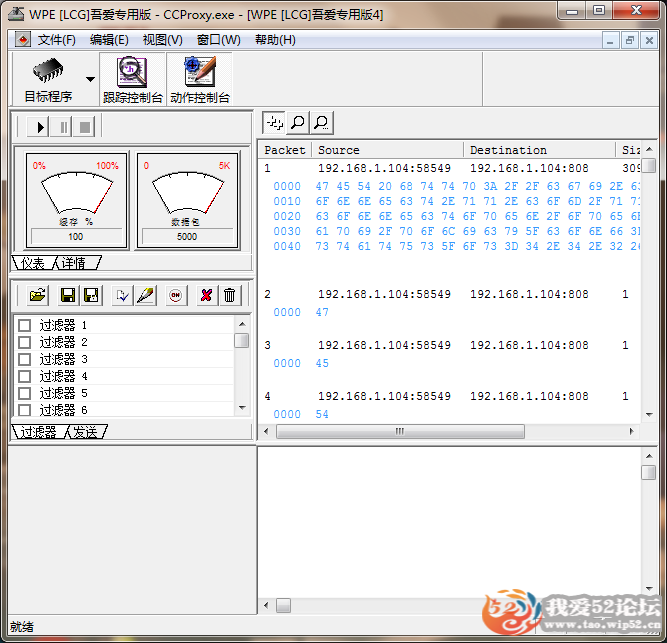Save filters with the first floppy icon
This screenshot has height=643, width=667.
(68, 295)
